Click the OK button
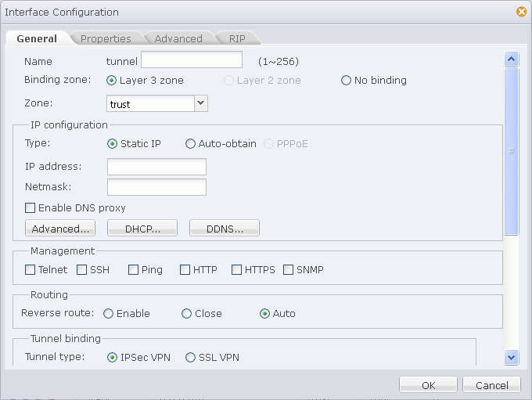 [x=428, y=384]
